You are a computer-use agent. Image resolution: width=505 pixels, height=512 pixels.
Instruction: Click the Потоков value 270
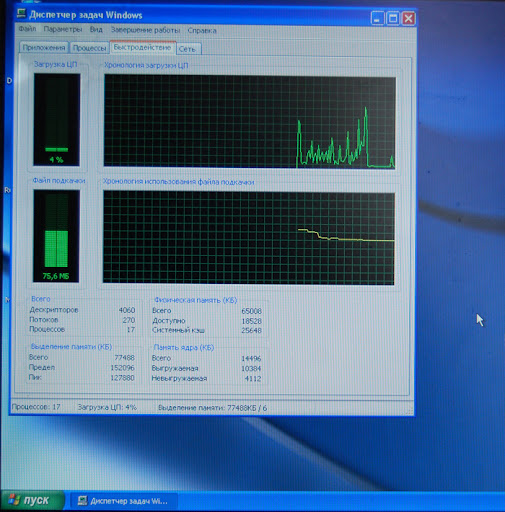pos(129,320)
